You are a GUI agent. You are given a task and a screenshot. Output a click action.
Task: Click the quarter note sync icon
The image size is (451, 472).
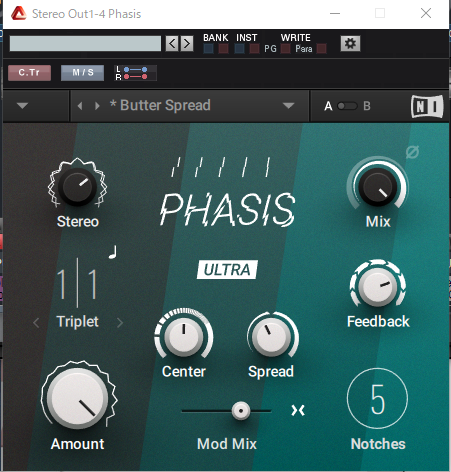(113, 252)
